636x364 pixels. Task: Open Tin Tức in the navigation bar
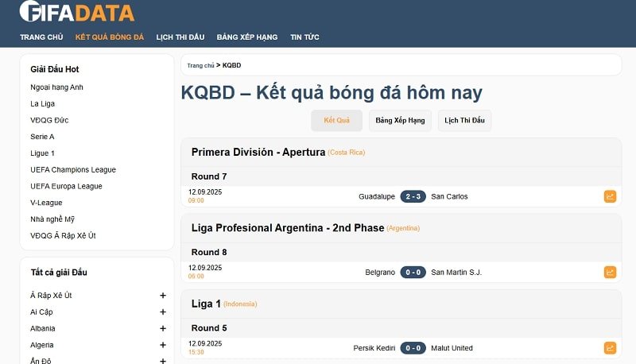tap(304, 37)
